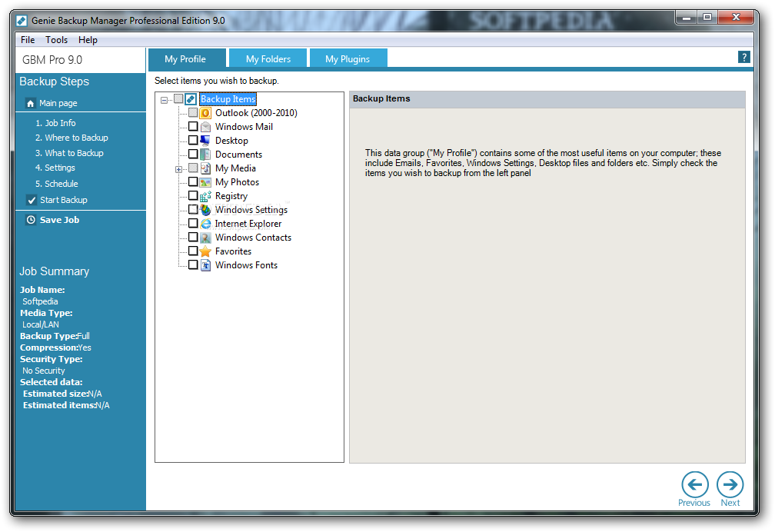The image size is (775, 532).
Task: Minimize the Genie Backup Manager window
Action: pos(686,18)
